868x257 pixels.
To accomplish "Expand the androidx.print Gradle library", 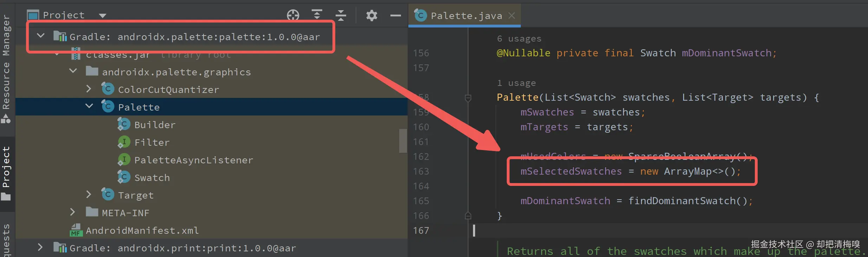I will 40,247.
